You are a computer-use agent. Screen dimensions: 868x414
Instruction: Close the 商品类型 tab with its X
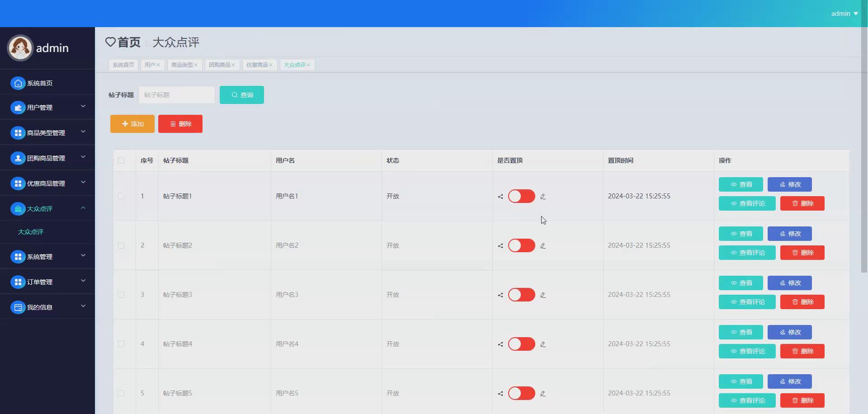(196, 65)
